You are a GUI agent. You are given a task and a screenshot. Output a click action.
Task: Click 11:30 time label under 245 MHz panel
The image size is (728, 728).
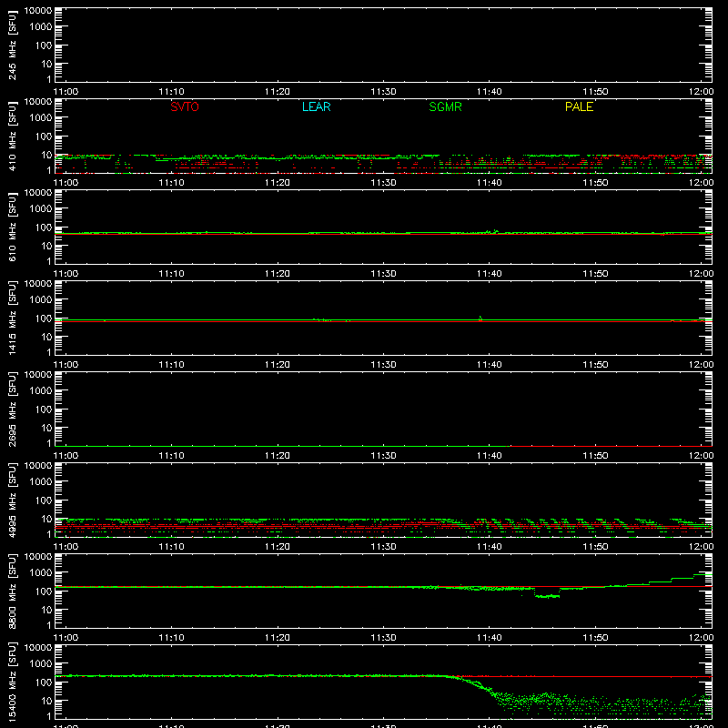(x=383, y=92)
